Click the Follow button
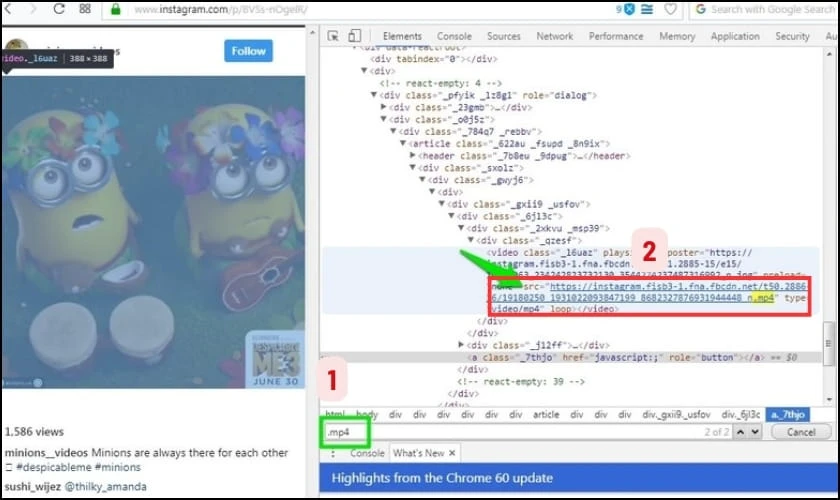This screenshot has width=840, height=500. [x=249, y=51]
